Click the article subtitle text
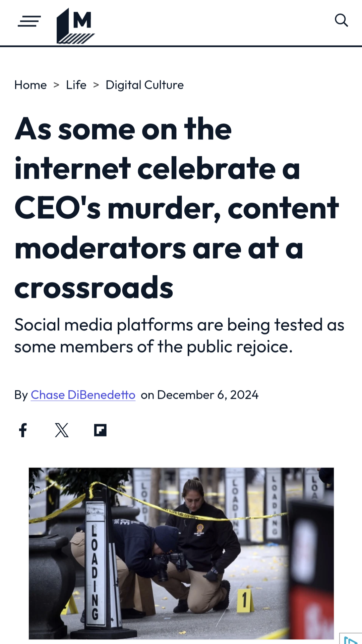The height and width of the screenshot is (644, 362). pos(179,335)
